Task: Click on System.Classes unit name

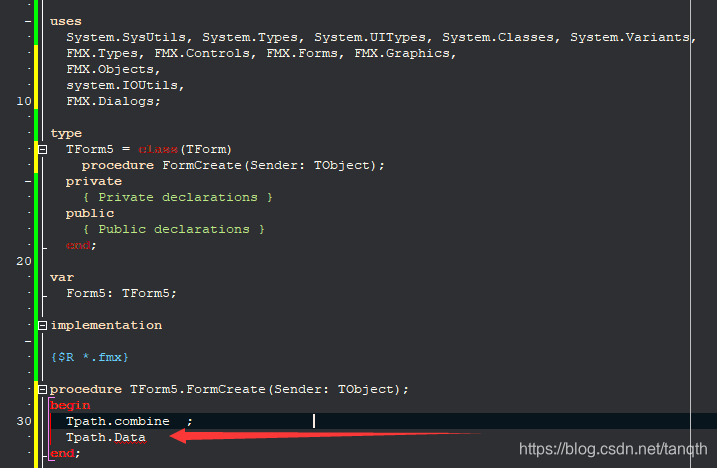Action: [498, 38]
